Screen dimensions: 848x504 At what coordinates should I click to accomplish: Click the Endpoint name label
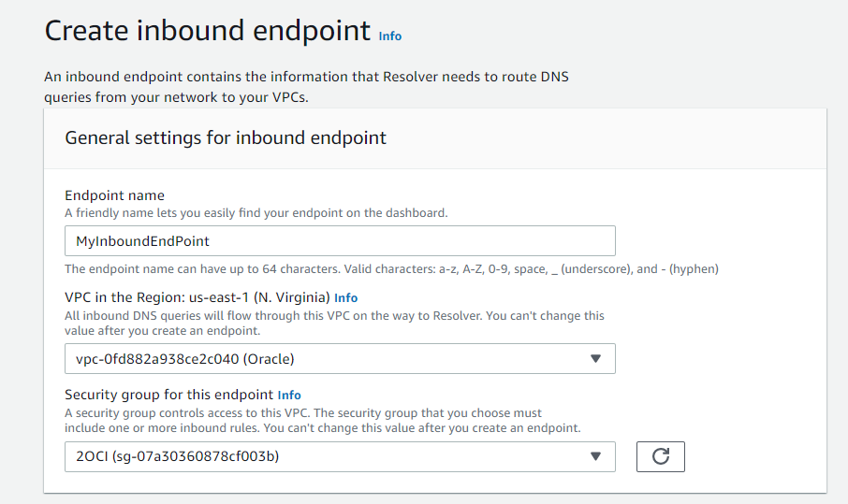(114, 195)
